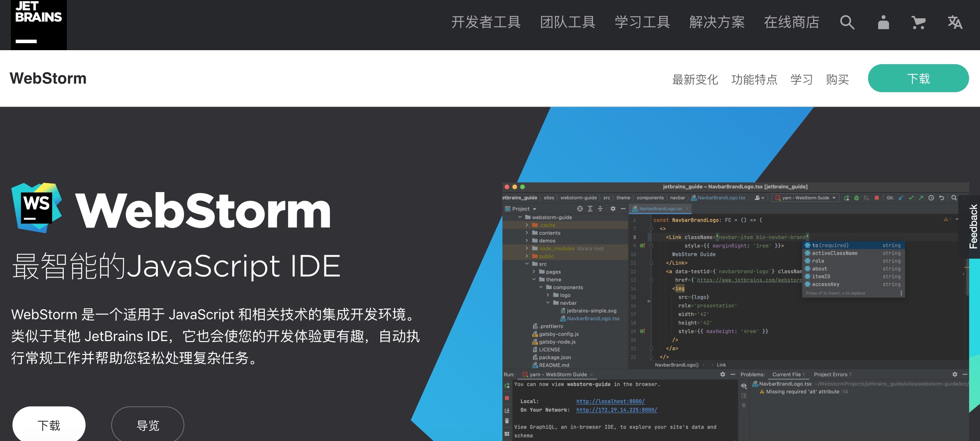Image resolution: width=980 pixels, height=441 pixels.
Task: Click the stop icon in Run panel sidebar
Action: click(507, 398)
